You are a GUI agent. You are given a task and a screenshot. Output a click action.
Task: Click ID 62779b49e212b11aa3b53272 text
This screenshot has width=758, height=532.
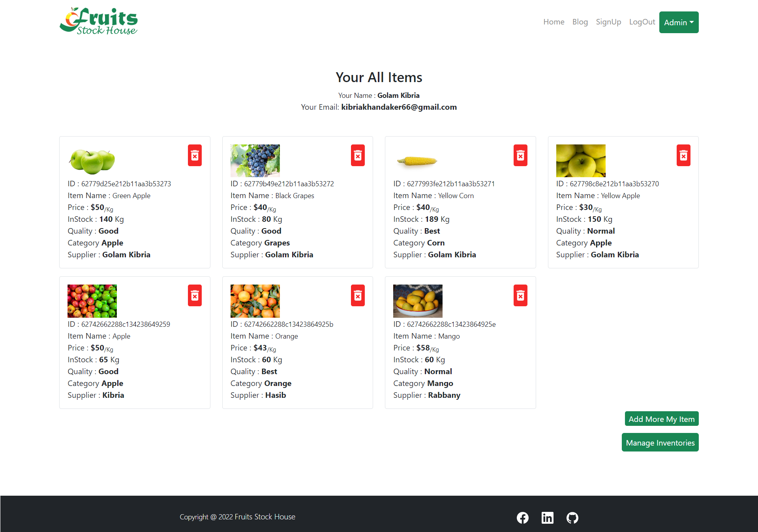tap(282, 184)
